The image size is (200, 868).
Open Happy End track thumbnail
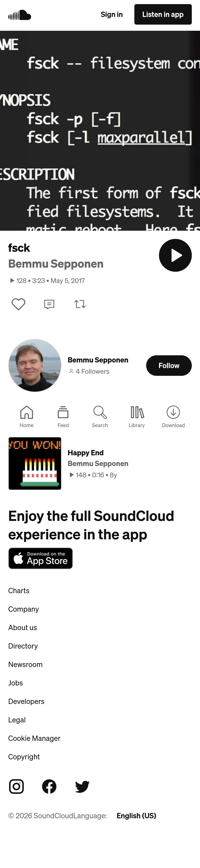coord(35,463)
